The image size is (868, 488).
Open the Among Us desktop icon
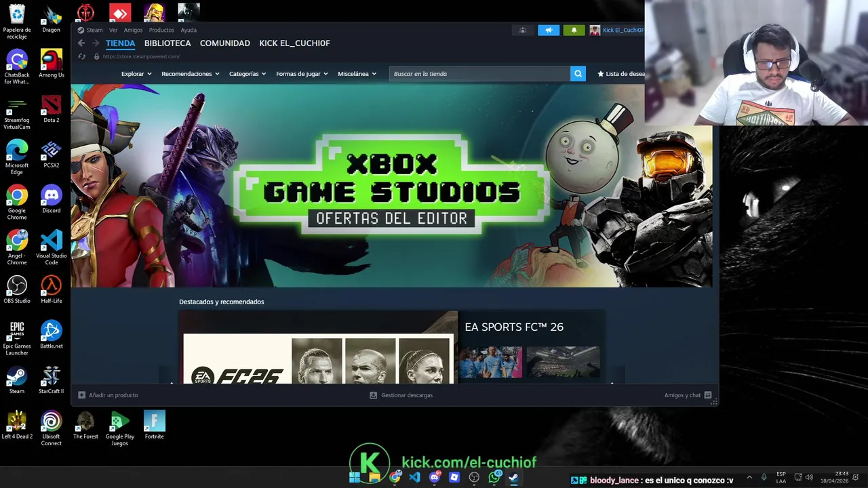click(51, 64)
